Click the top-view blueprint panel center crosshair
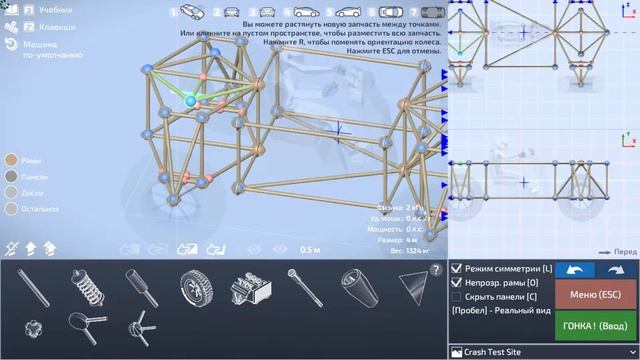Image resolution: width=640 pixels, height=360 pixels. [x=524, y=32]
